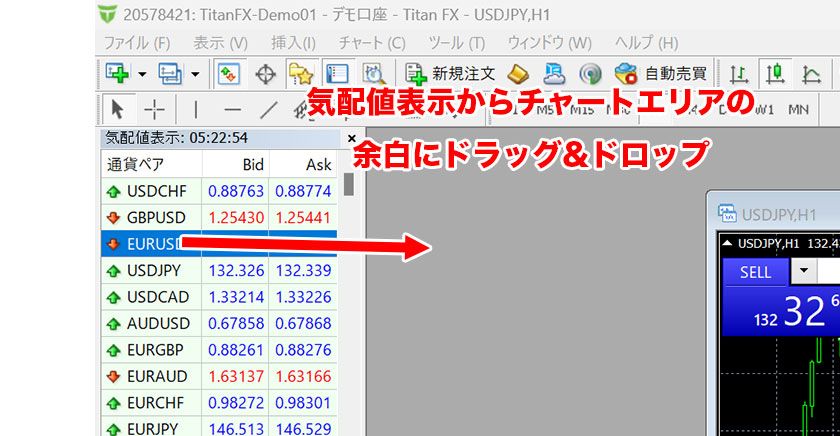Click the Market Watch vertical scrollbar
The height and width of the screenshot is (436, 840).
click(349, 185)
